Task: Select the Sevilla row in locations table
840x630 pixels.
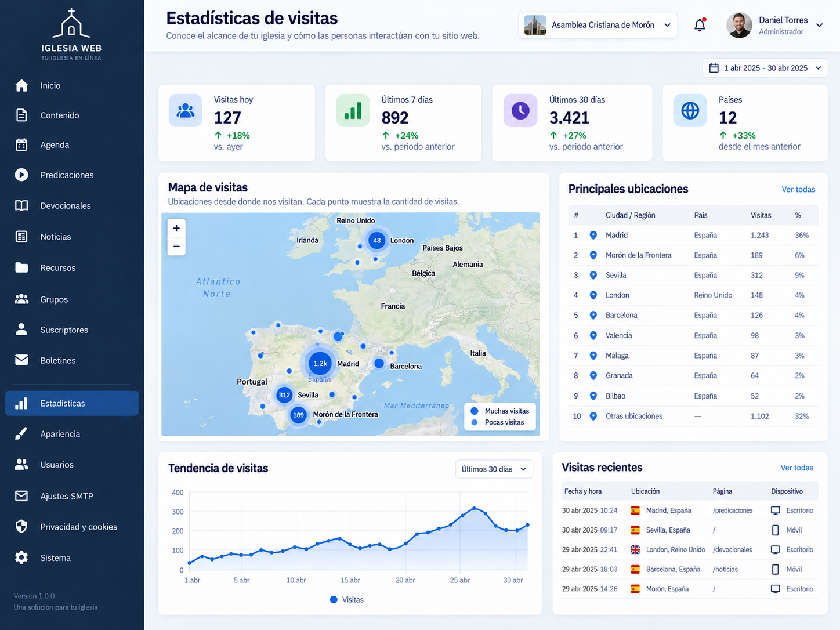Action: click(x=693, y=275)
